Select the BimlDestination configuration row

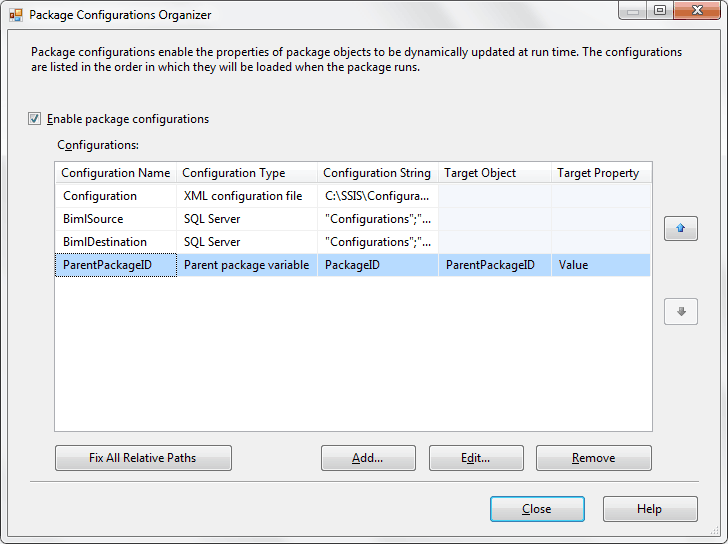point(104,242)
